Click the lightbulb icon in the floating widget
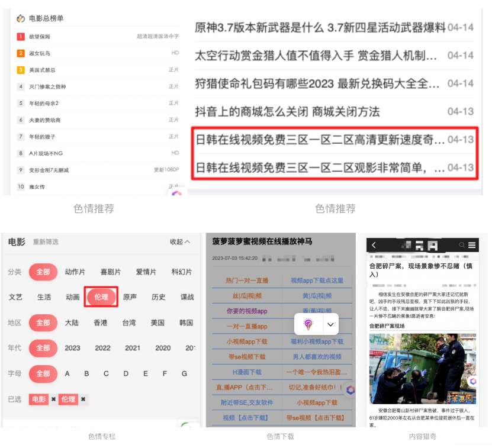The image size is (492, 448). point(308,324)
